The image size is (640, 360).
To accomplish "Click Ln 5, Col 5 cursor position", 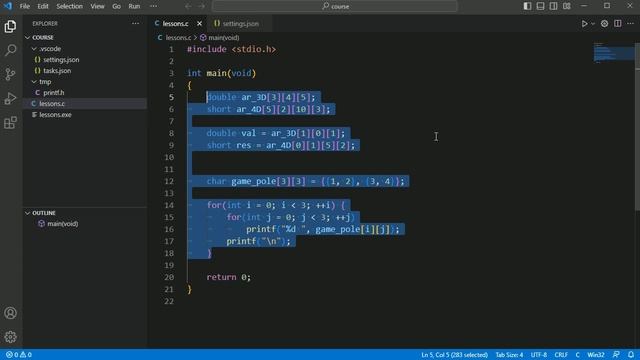I will 454,355.
